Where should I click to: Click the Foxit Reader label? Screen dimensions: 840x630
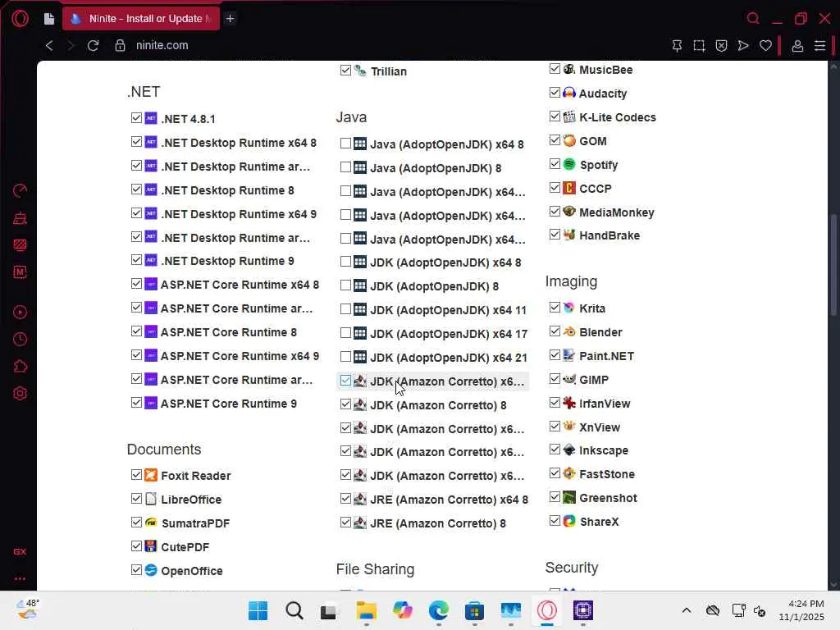195,476
